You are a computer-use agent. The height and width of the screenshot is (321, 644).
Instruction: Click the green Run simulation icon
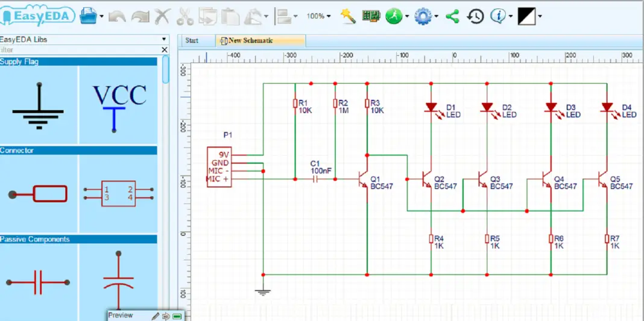click(x=394, y=16)
